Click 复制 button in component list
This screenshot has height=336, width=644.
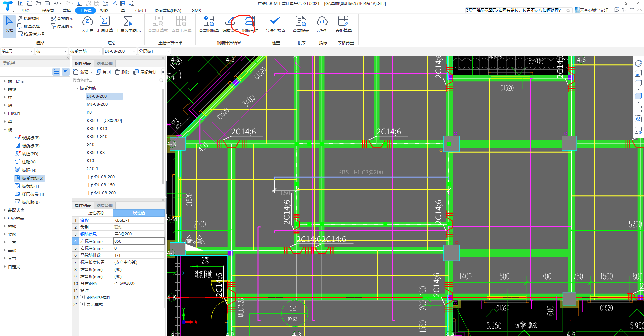103,72
